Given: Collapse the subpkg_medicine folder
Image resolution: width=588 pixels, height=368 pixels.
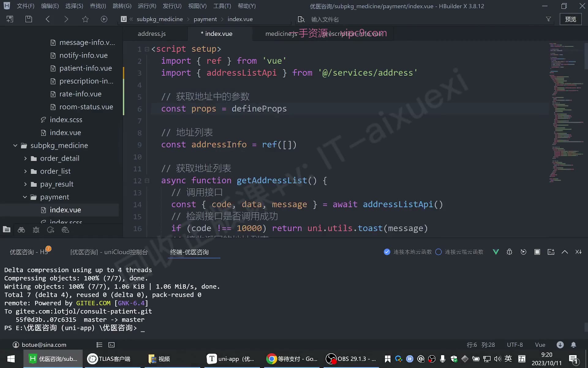Looking at the screenshot, I should pos(15,145).
